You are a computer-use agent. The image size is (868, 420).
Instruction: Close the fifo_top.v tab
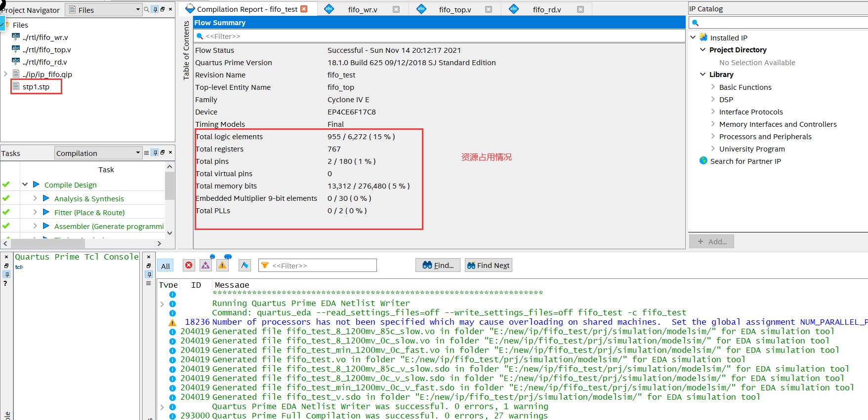pos(489,9)
